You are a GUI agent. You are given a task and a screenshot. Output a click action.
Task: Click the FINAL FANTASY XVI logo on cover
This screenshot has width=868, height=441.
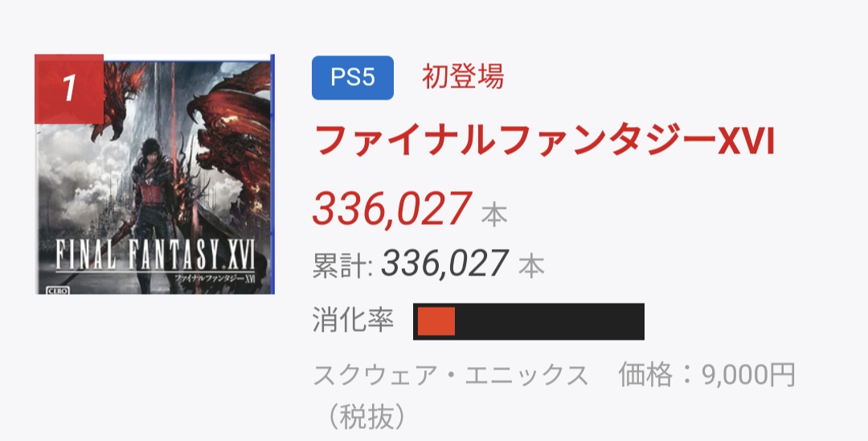pyautogui.click(x=155, y=256)
